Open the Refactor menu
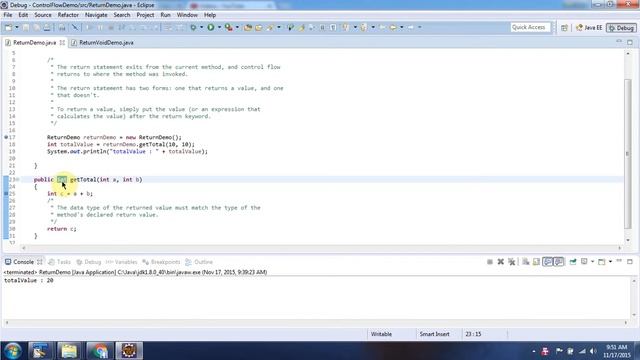Image resolution: width=640 pixels, height=360 pixels. pyautogui.click(x=68, y=15)
